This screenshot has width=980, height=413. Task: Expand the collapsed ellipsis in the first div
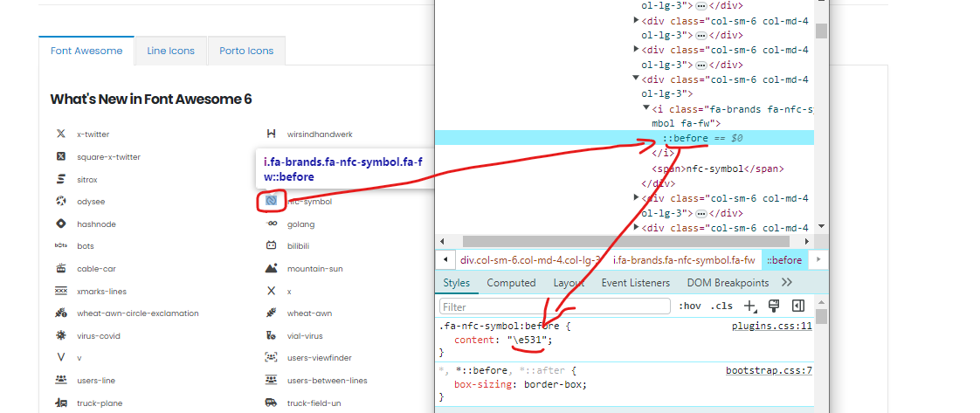coord(701,5)
